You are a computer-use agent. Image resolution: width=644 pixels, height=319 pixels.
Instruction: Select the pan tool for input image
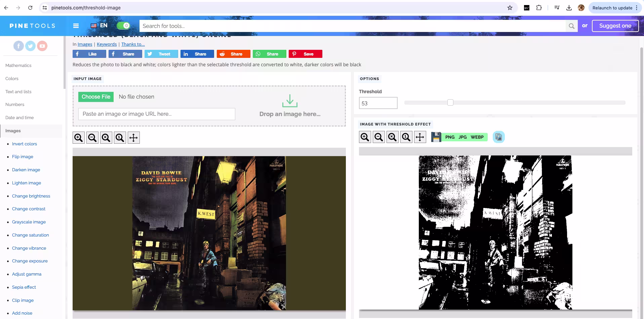(134, 138)
